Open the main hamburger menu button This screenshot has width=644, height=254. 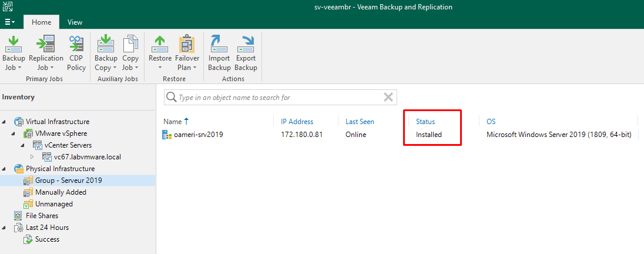(x=10, y=22)
